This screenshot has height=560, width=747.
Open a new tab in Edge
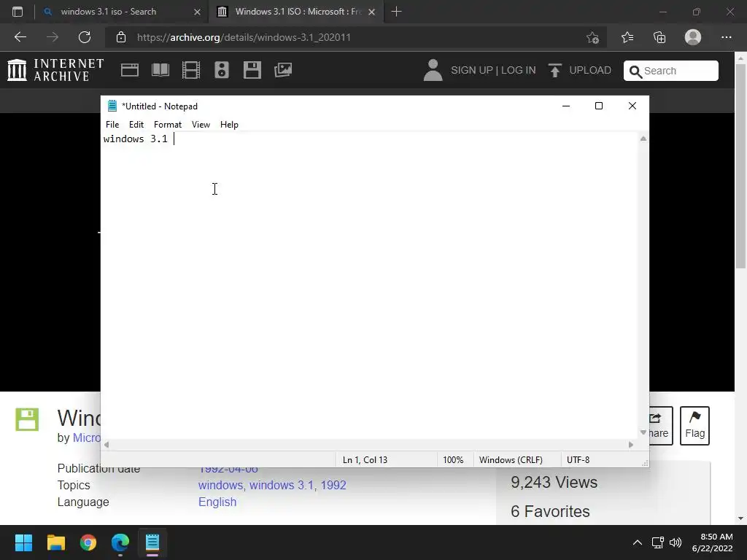click(396, 12)
